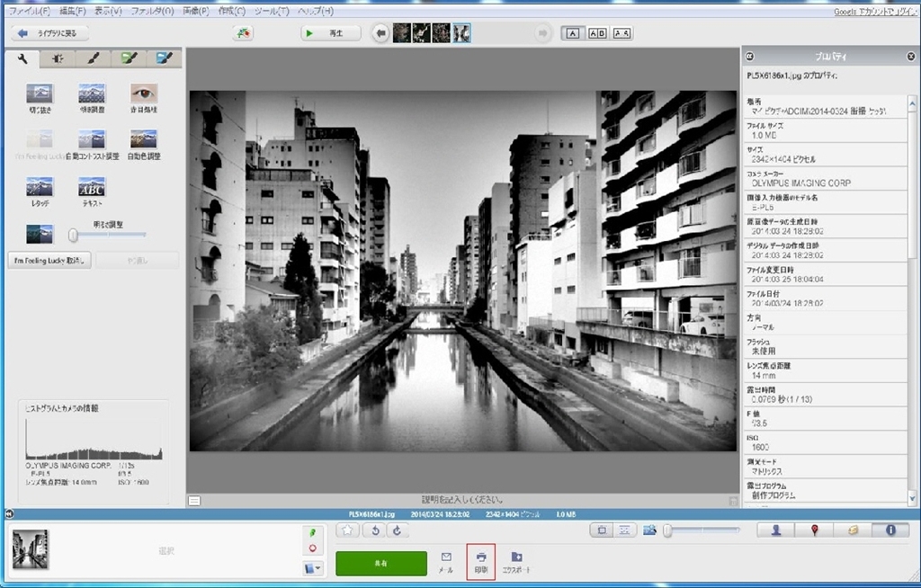
Task: Select the highlighted fourth filmstrip thumbnail
Action: pyautogui.click(x=461, y=33)
